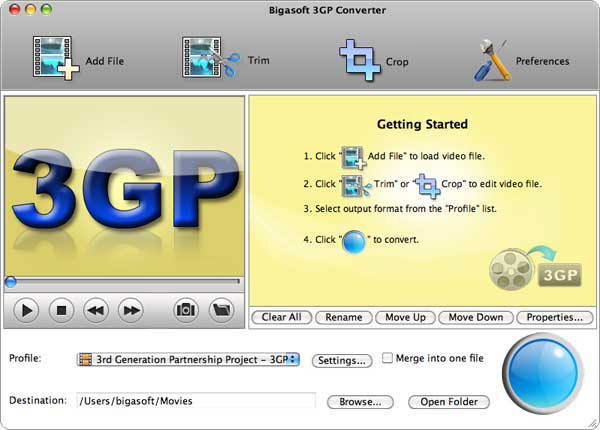This screenshot has height=430, width=600.
Task: Click the Rename button
Action: click(344, 318)
